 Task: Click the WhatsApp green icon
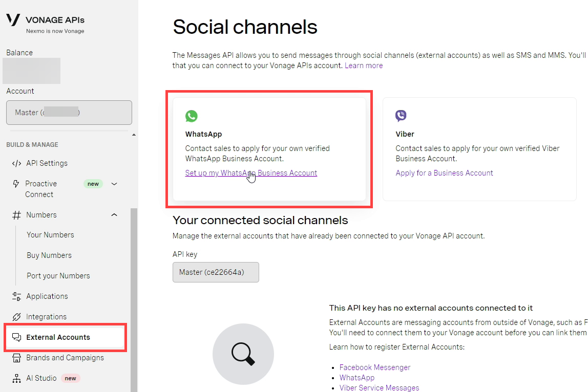point(191,116)
